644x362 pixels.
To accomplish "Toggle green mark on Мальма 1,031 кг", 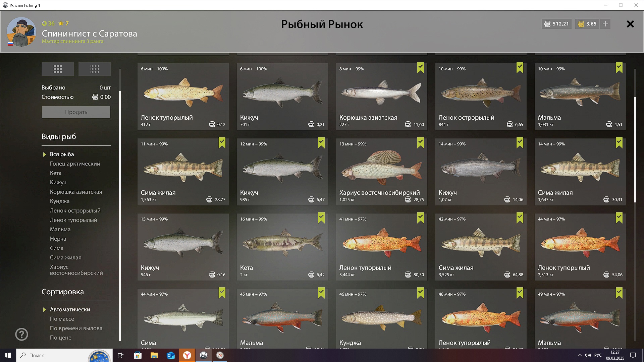I will [619, 68].
